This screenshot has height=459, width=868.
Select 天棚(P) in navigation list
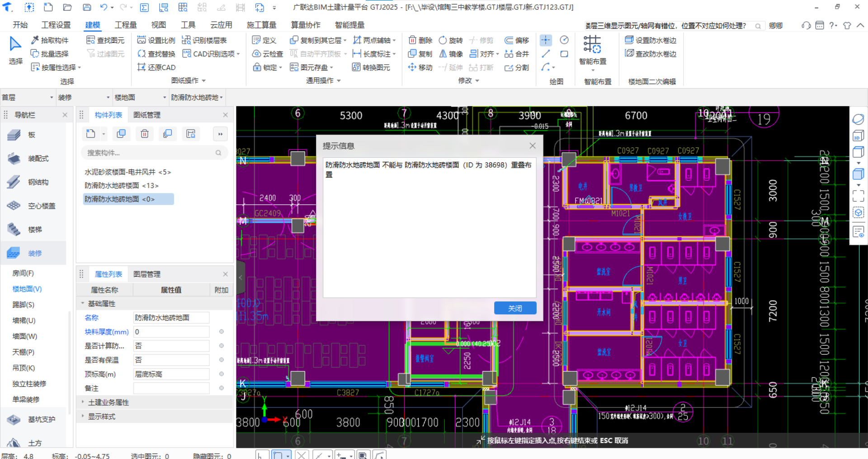[23, 352]
